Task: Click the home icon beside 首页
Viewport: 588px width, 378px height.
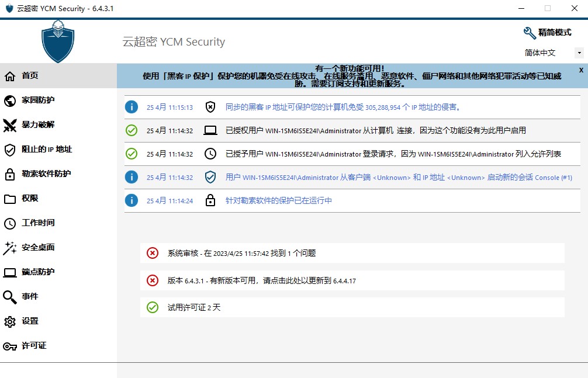Action: [x=10, y=76]
